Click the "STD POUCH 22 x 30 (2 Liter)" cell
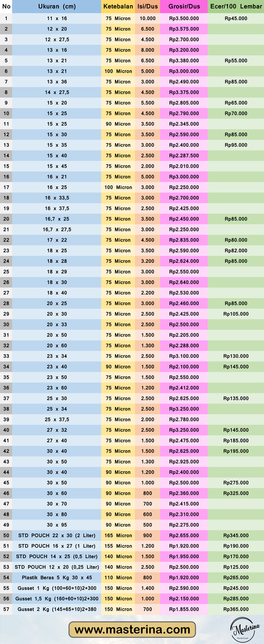 tap(57, 535)
